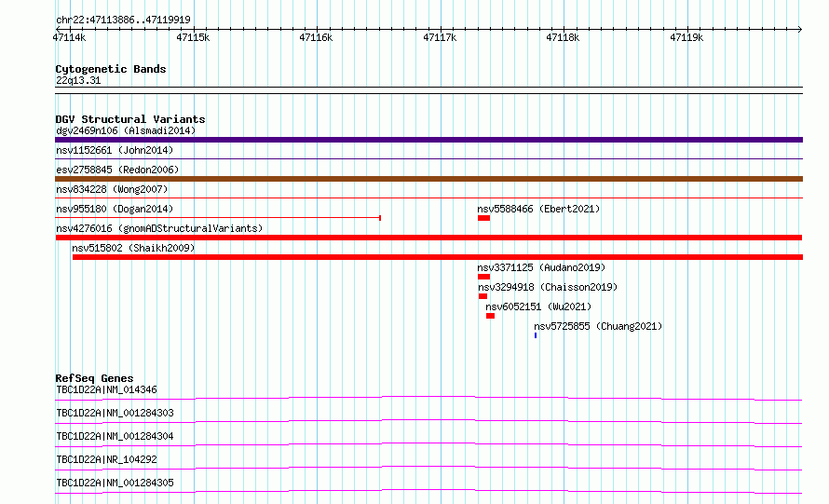Click the 47117k ruler tick label
829x504 pixels.
[440, 37]
